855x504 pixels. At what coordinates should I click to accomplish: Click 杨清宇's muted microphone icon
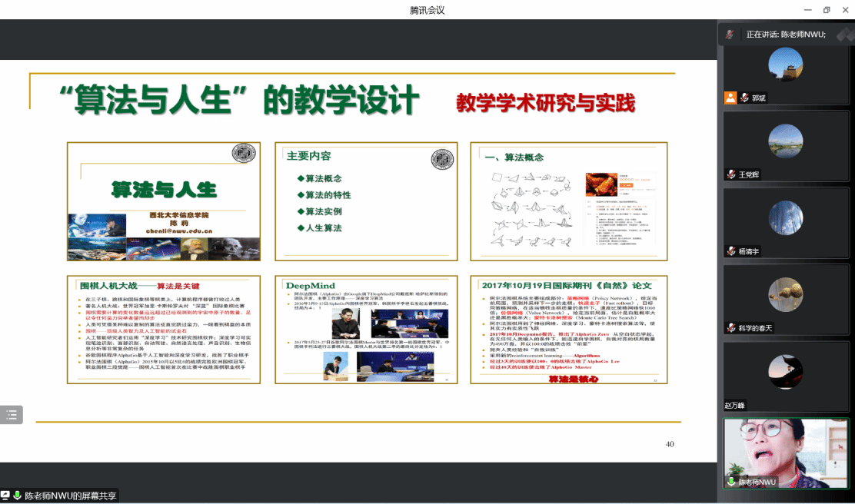click(731, 251)
